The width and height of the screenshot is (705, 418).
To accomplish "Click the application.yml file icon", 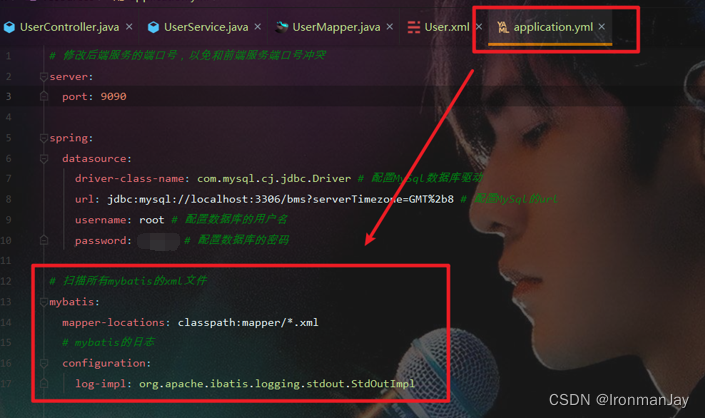I will 503,27.
